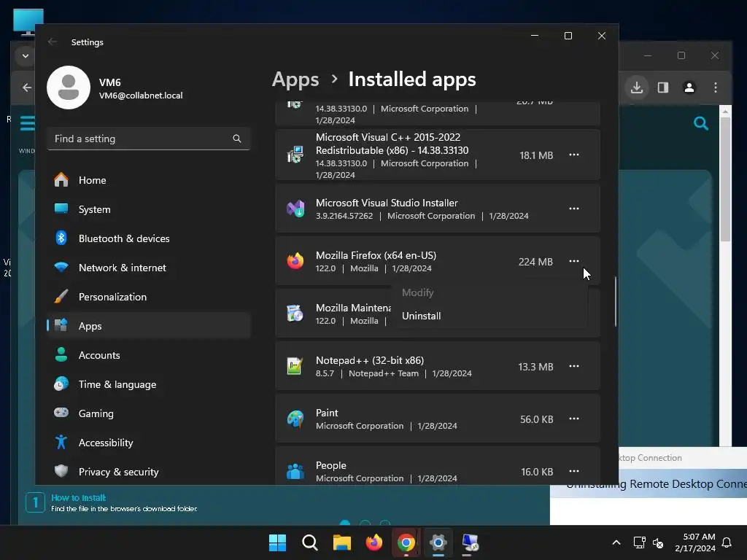
Task: Click the VM6 profile avatar
Action: coord(69,87)
